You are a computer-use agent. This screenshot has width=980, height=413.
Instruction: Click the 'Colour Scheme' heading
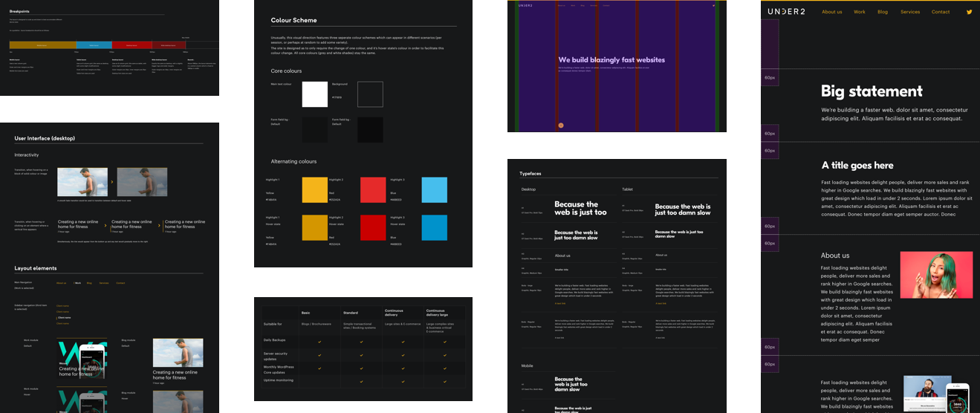click(x=293, y=20)
